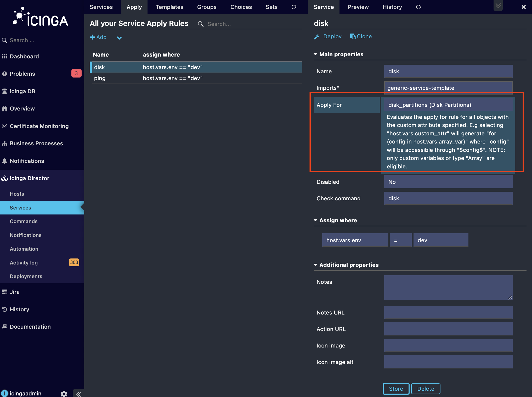The image size is (532, 397).
Task: Click the dev filter value field
Action: (441, 240)
